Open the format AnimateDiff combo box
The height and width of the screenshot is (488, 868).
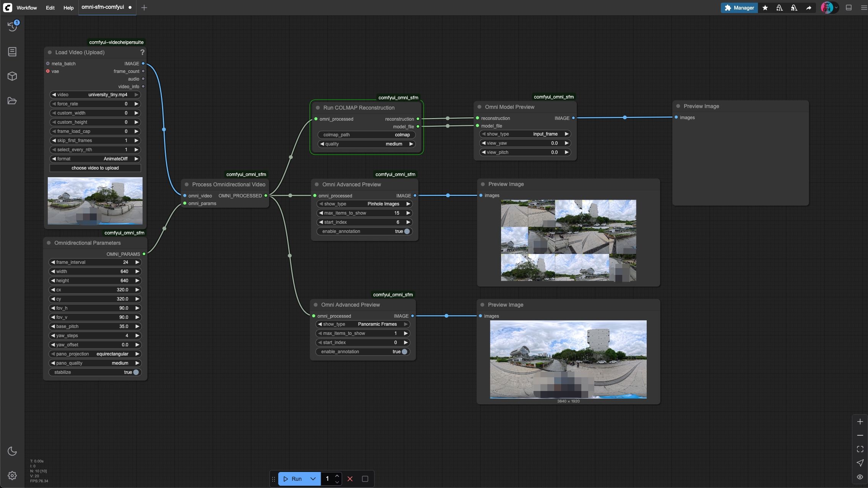(95, 159)
